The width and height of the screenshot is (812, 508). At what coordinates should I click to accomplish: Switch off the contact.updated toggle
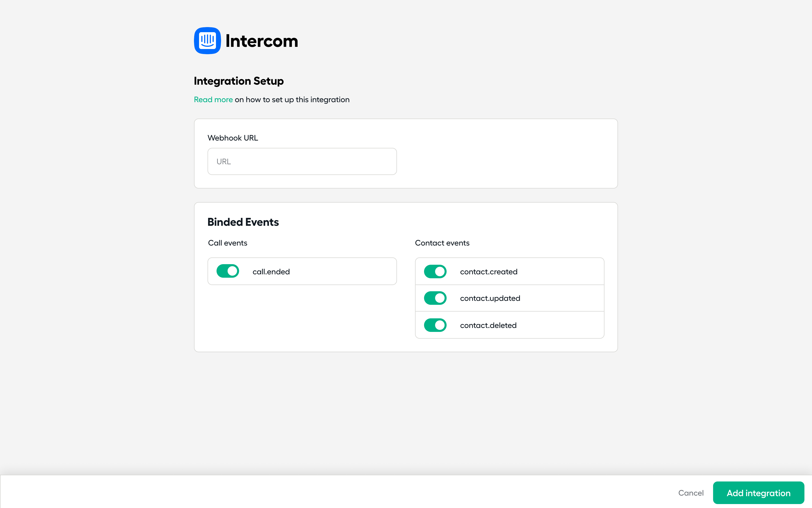(435, 298)
